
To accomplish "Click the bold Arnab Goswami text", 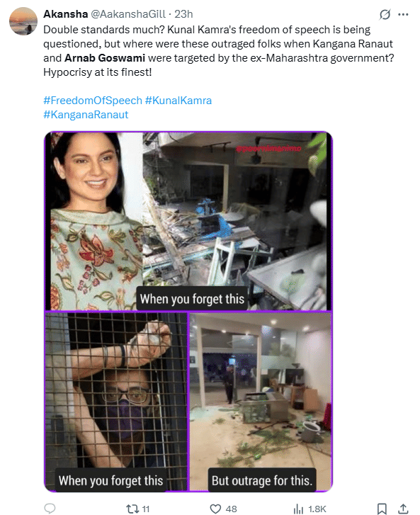I will (105, 58).
